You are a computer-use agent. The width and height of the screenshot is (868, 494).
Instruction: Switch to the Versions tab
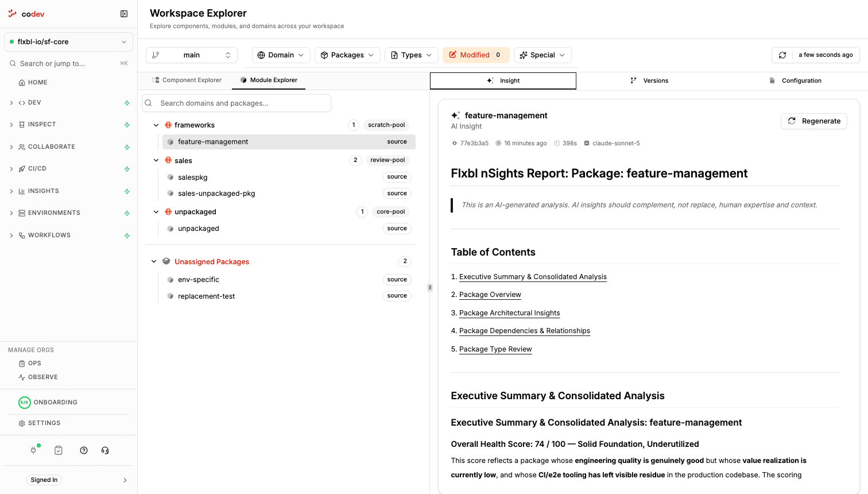point(649,81)
